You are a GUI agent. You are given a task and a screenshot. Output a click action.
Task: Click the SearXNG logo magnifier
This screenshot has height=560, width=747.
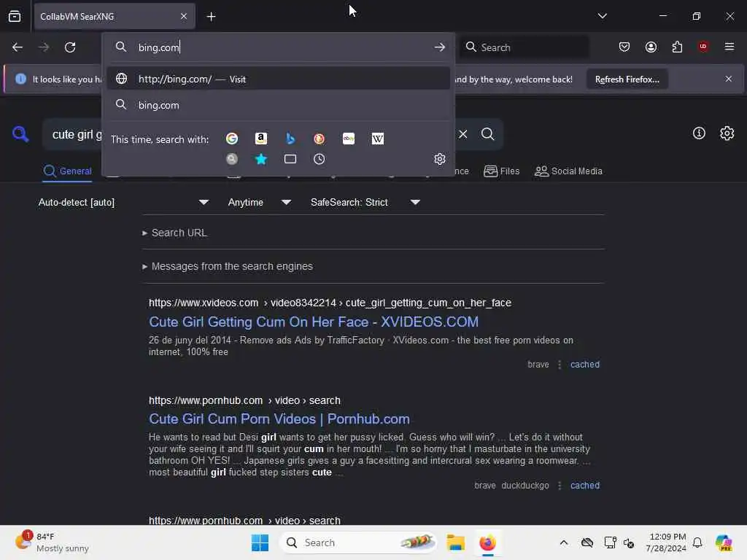(20, 134)
